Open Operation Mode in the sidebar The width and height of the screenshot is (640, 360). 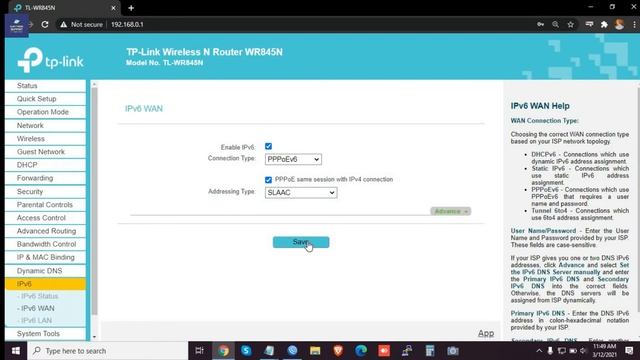(45, 112)
